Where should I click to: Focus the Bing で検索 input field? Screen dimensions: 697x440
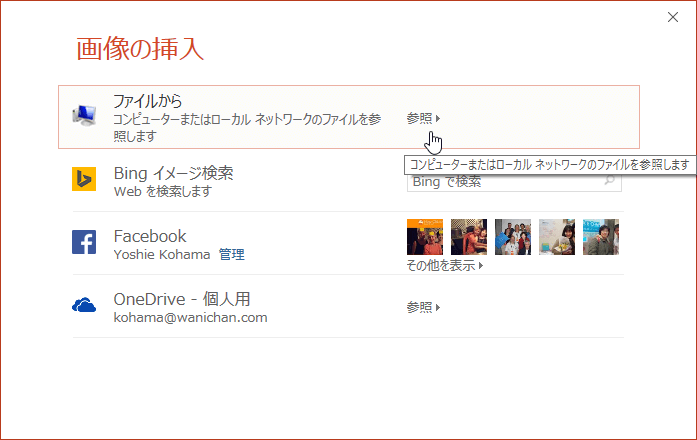click(514, 182)
